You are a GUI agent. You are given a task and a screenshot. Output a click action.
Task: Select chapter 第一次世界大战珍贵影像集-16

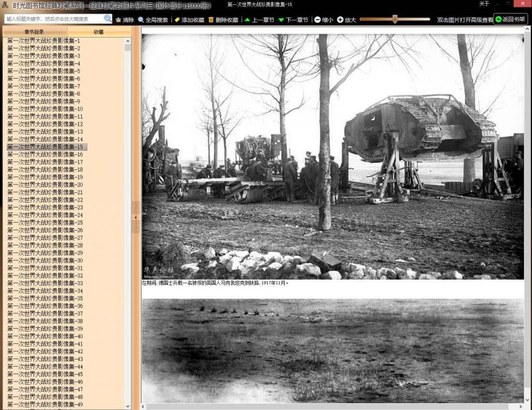pyautogui.click(x=45, y=154)
